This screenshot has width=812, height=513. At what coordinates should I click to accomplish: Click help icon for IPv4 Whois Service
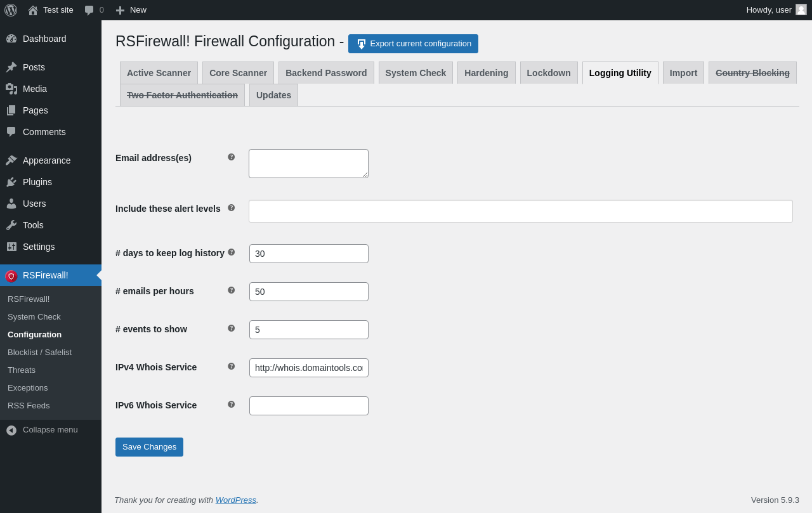(232, 366)
